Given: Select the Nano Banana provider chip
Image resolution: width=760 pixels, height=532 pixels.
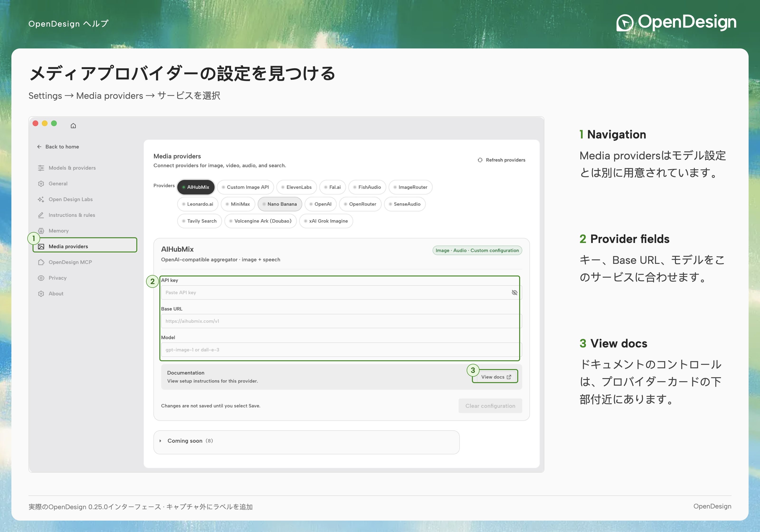Looking at the screenshot, I should point(280,204).
